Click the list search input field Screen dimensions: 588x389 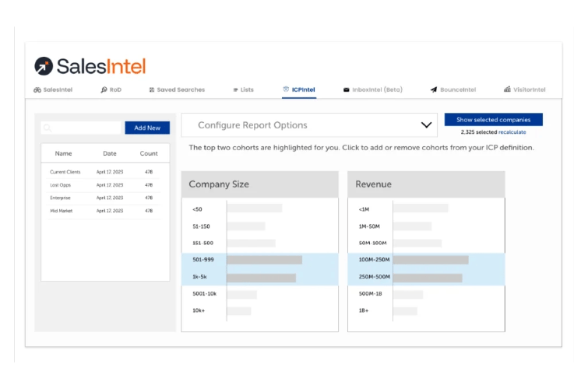pos(81,128)
